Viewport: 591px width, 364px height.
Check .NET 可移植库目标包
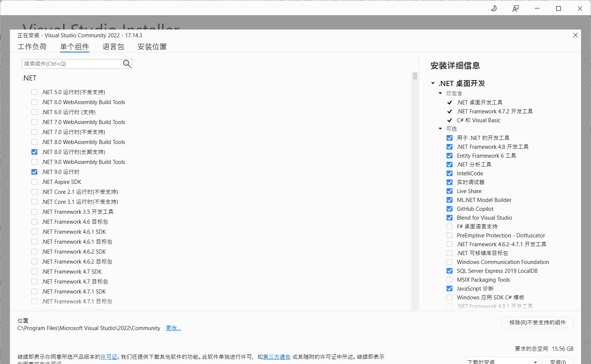pos(450,253)
